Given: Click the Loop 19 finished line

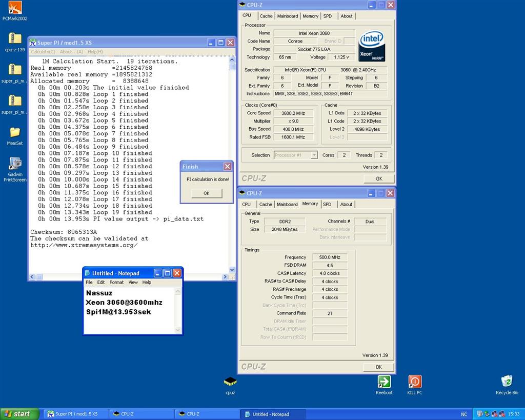Looking at the screenshot, I should click(95, 212).
